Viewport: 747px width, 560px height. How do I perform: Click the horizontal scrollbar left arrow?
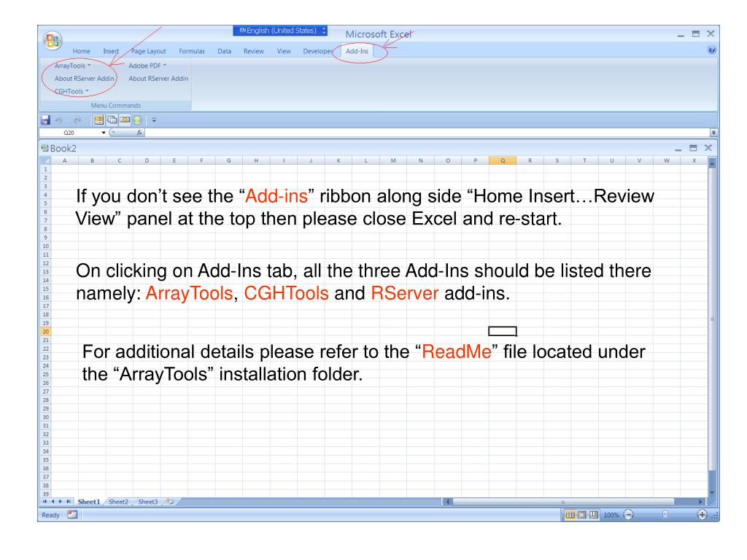448,502
